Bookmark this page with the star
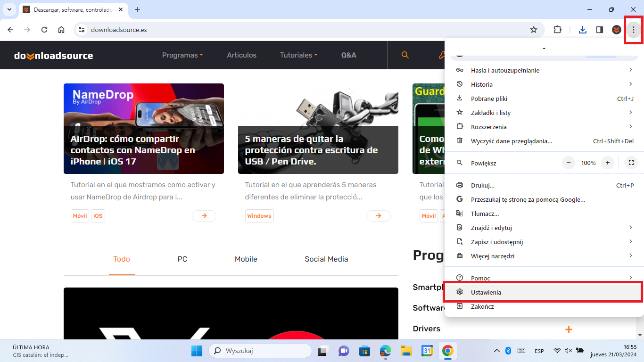This screenshot has width=644, height=362. [x=534, y=30]
